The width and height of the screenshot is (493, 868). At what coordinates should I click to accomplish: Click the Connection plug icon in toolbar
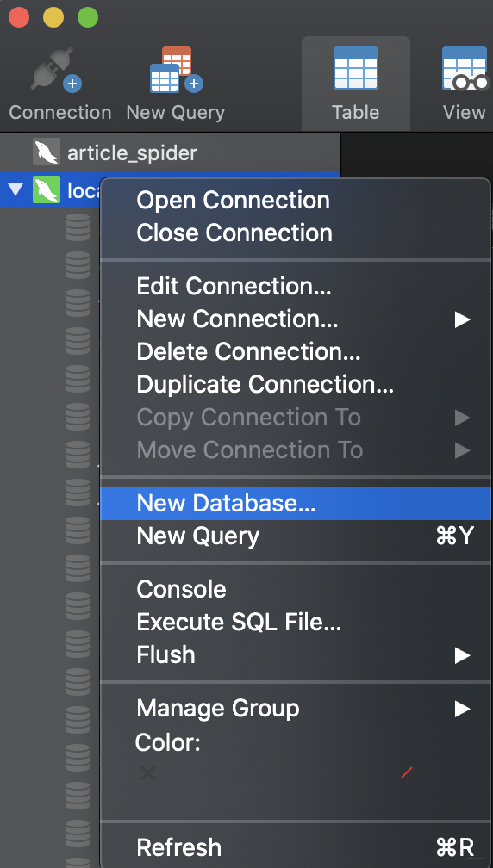click(57, 69)
